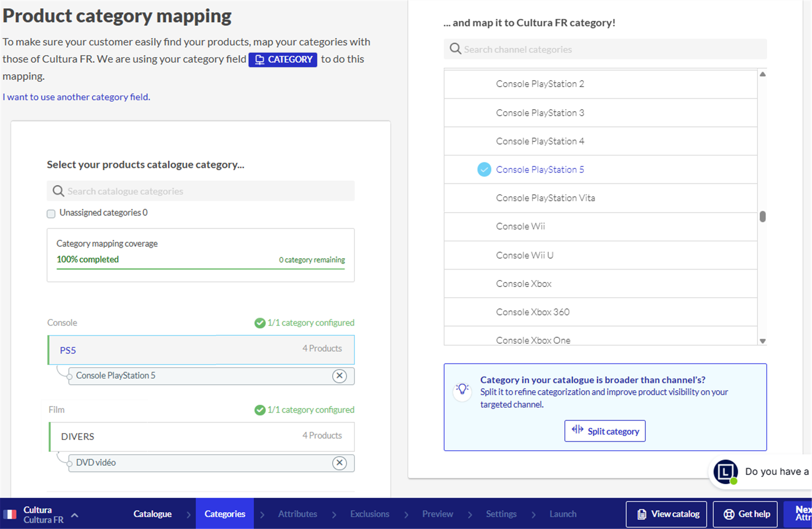
Task: Click the chat bubble avatar icon
Action: pos(725,471)
